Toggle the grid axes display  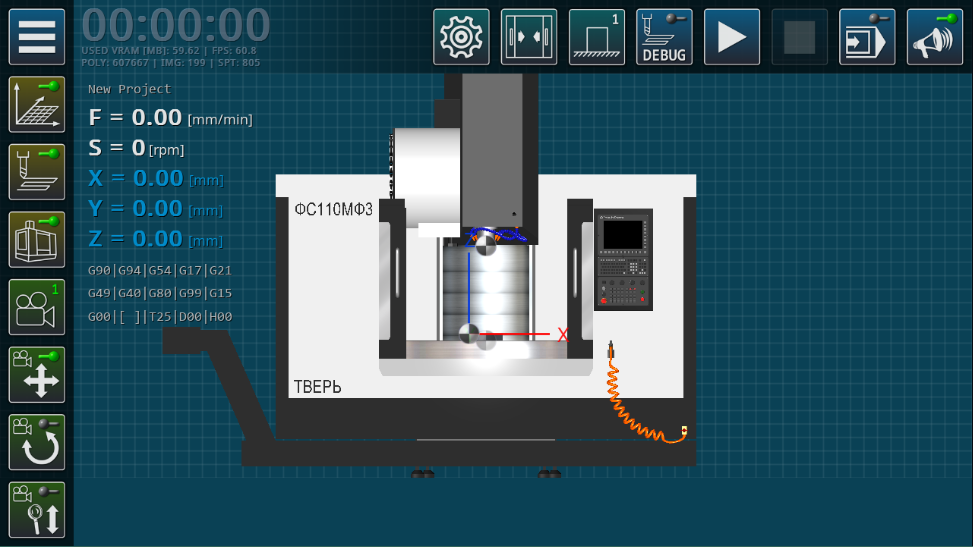tap(37, 104)
